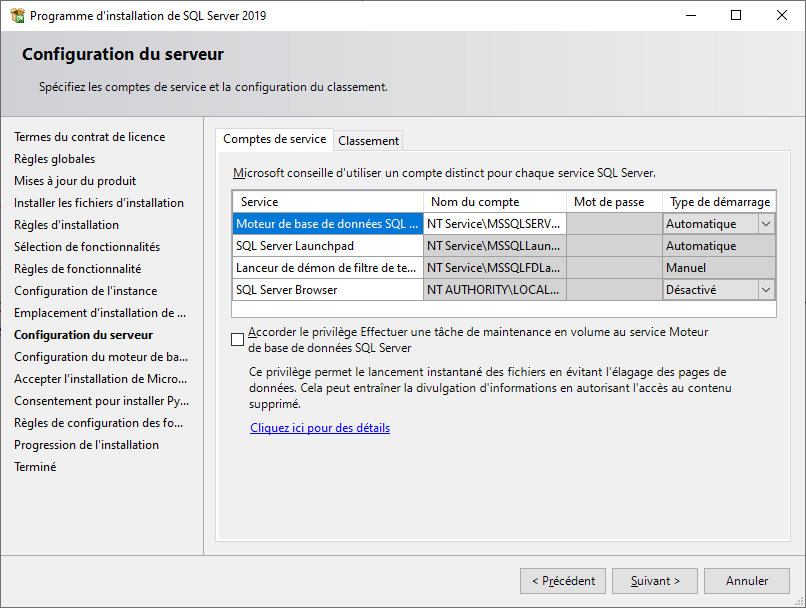Screen dimensions: 806x608
Task: Click the Service column header
Action: tap(327, 202)
